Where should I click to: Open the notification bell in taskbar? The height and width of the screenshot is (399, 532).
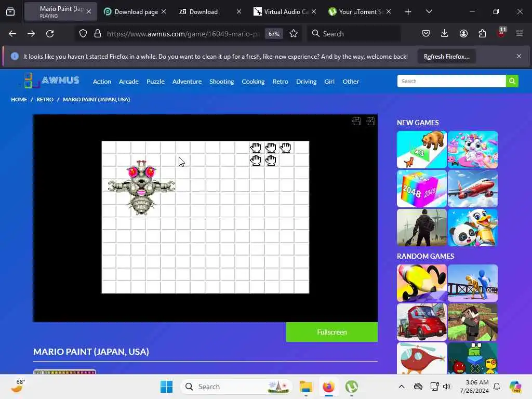[497, 387]
